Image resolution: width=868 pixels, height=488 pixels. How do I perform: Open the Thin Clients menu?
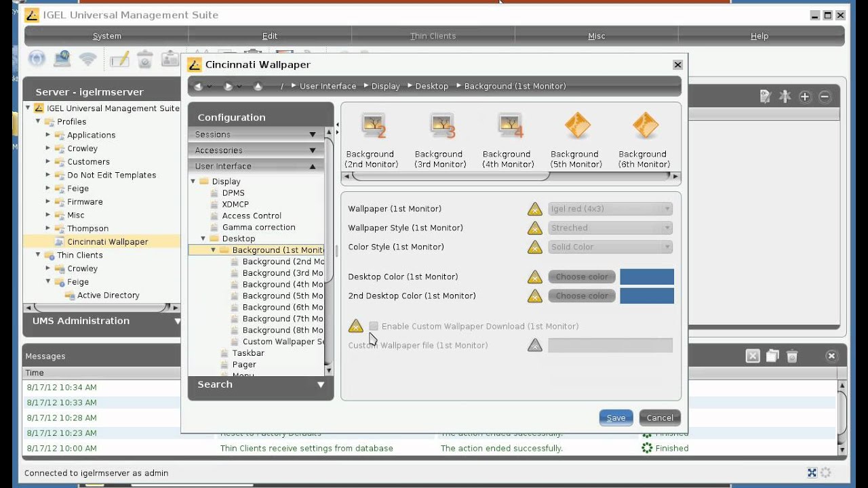click(433, 36)
